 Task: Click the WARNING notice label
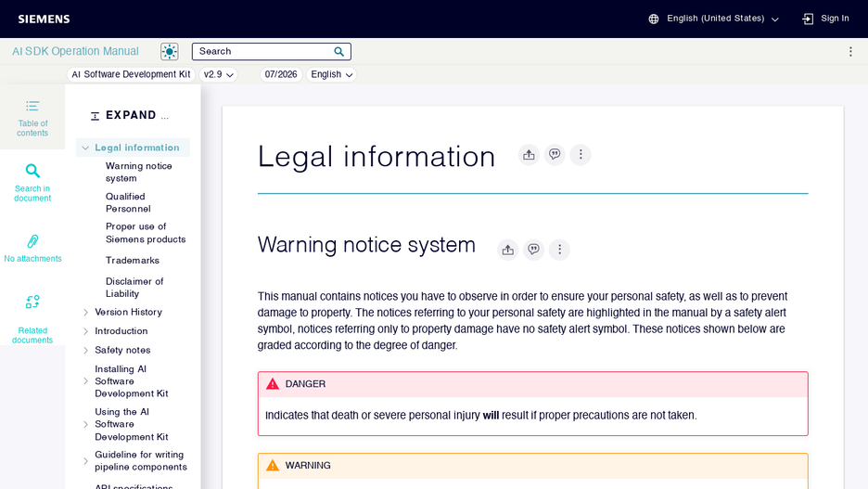point(308,465)
